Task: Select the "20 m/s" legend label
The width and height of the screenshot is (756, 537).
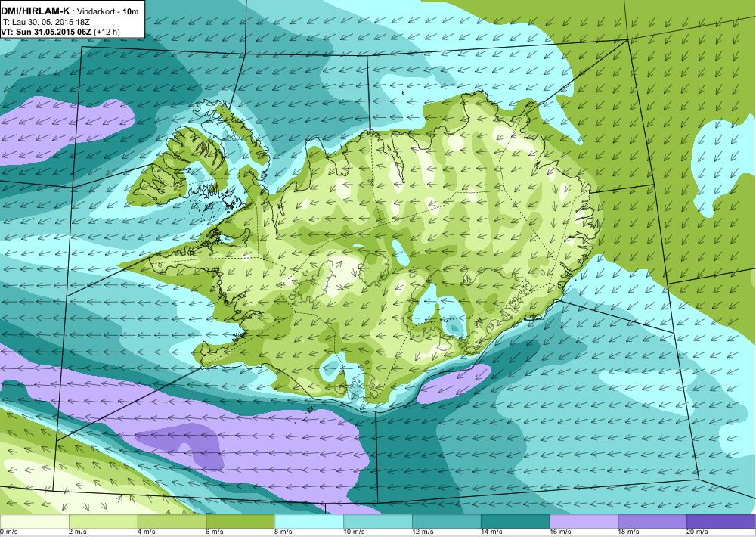Action: [698, 532]
